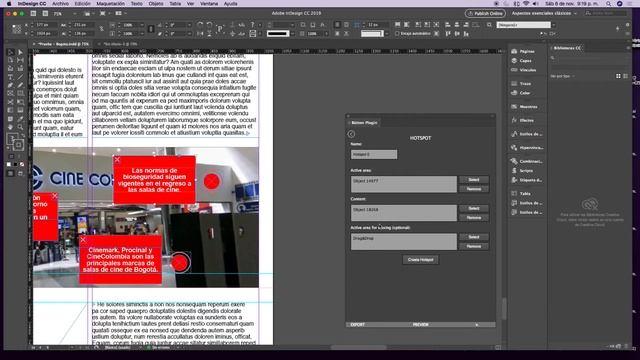The width and height of the screenshot is (640, 360).
Task: Select the Rectangle tool
Action: click(x=20, y=93)
